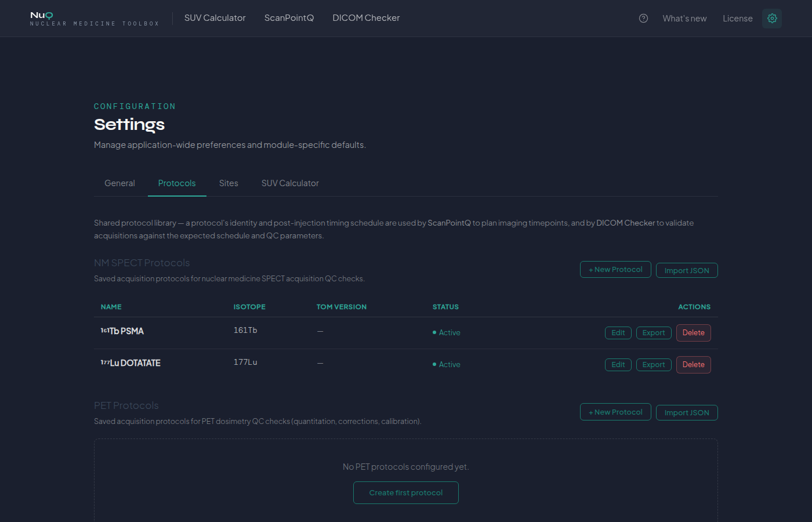Open DICOM Checker module

tap(366, 18)
